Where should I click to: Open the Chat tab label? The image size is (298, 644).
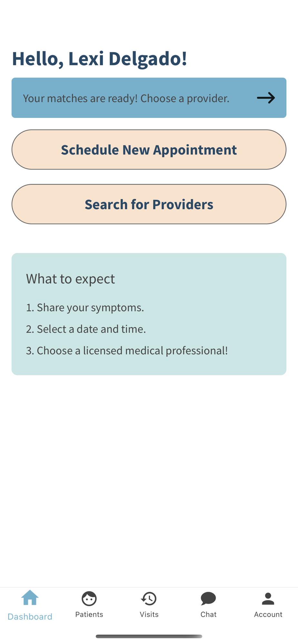(x=208, y=614)
